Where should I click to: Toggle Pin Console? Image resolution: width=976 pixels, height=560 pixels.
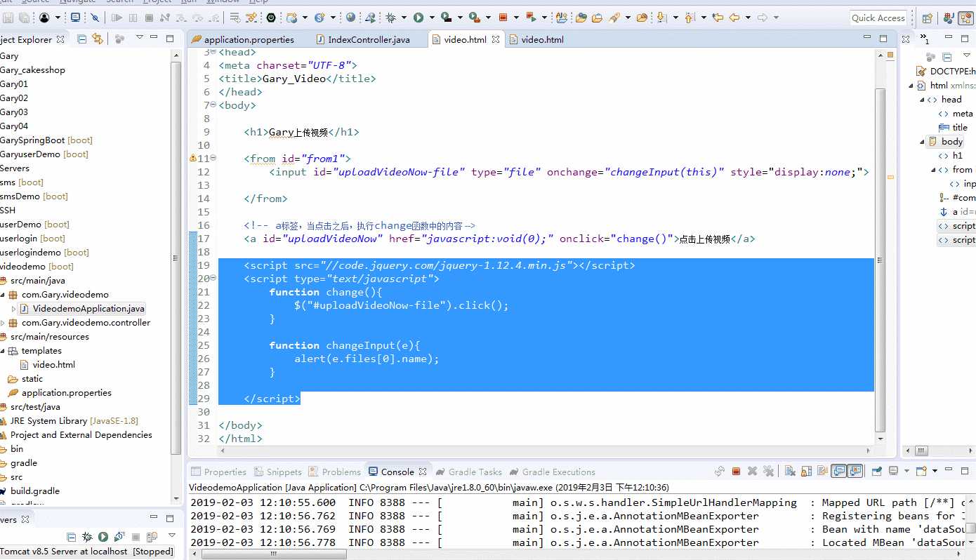(x=877, y=472)
